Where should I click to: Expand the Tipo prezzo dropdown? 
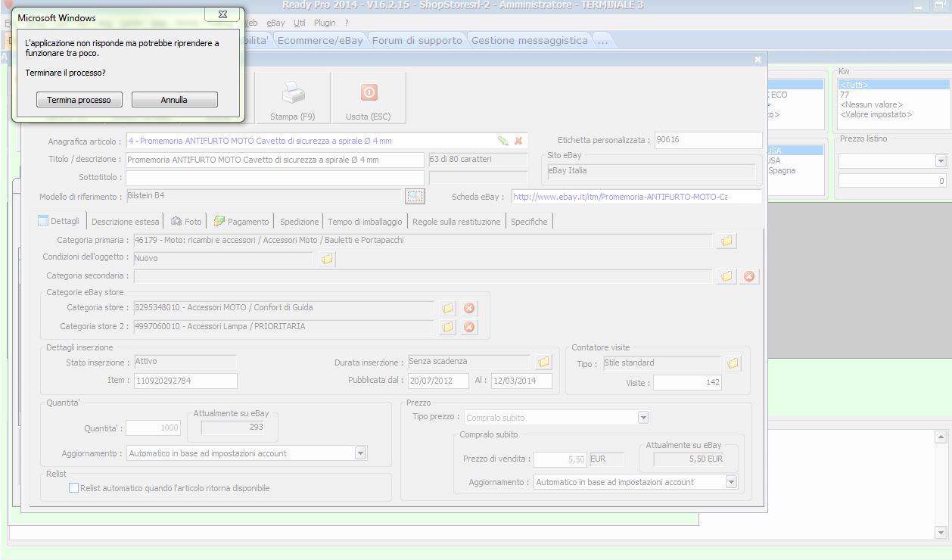click(643, 418)
